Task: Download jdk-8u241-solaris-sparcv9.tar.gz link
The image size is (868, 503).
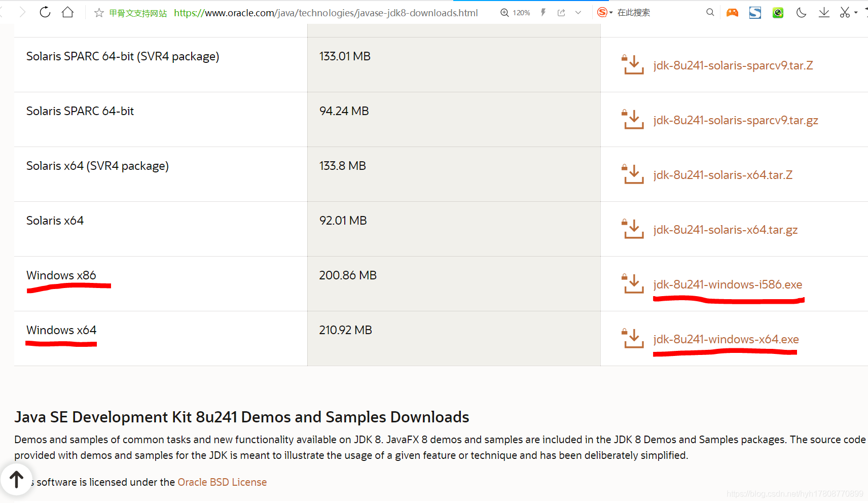Action: tap(736, 120)
